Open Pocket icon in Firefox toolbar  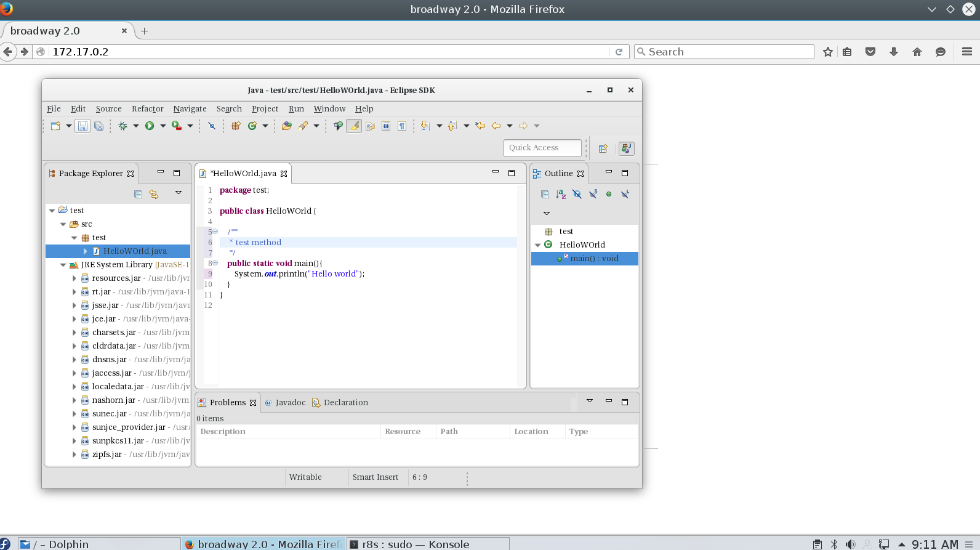(870, 52)
